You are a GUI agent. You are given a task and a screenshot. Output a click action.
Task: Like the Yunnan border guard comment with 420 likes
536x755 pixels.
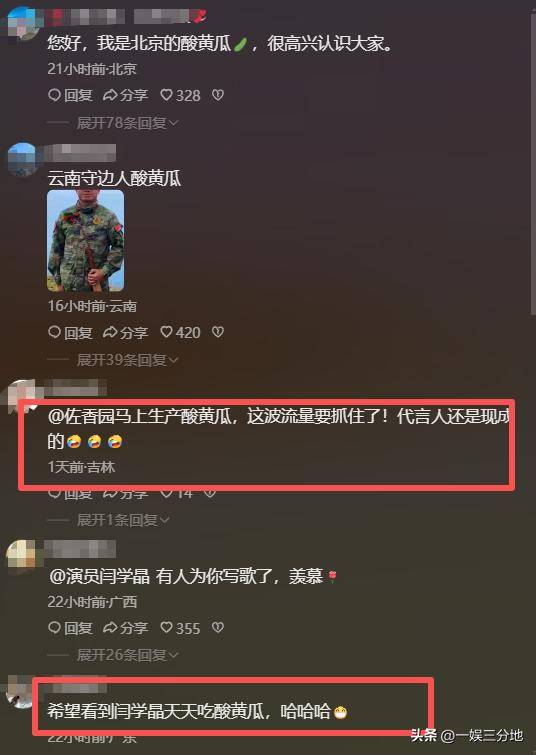tap(180, 332)
